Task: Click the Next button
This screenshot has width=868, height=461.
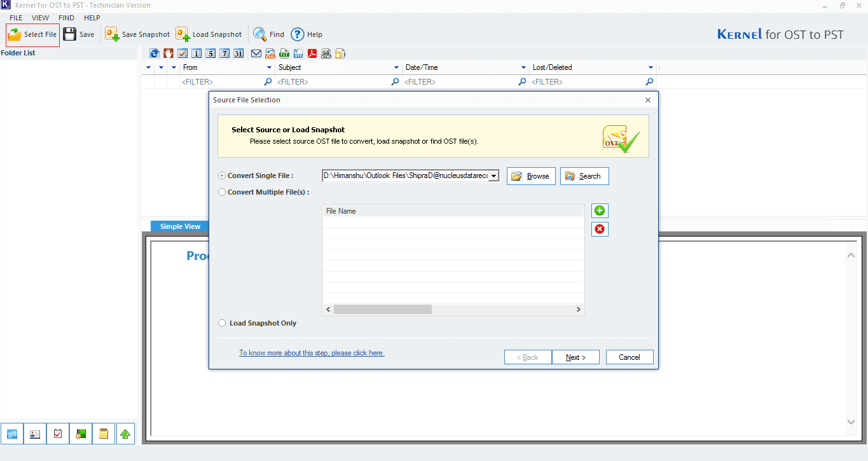Action: tap(575, 357)
